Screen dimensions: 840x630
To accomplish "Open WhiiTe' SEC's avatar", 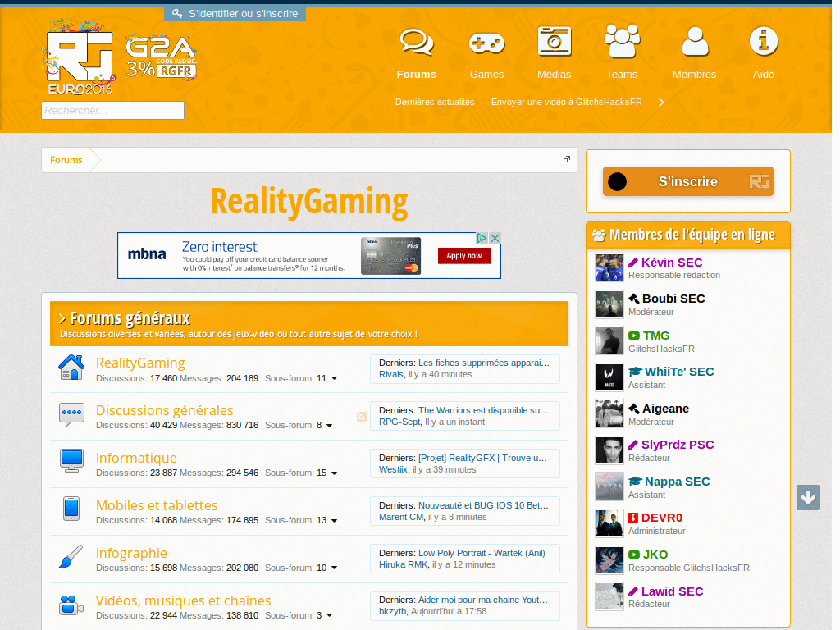I will (x=609, y=377).
